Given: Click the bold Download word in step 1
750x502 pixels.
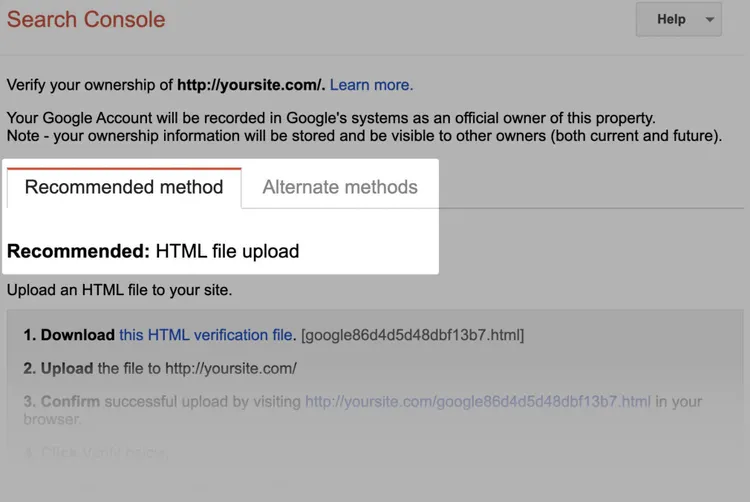Looking at the screenshot, I should pos(77,335).
